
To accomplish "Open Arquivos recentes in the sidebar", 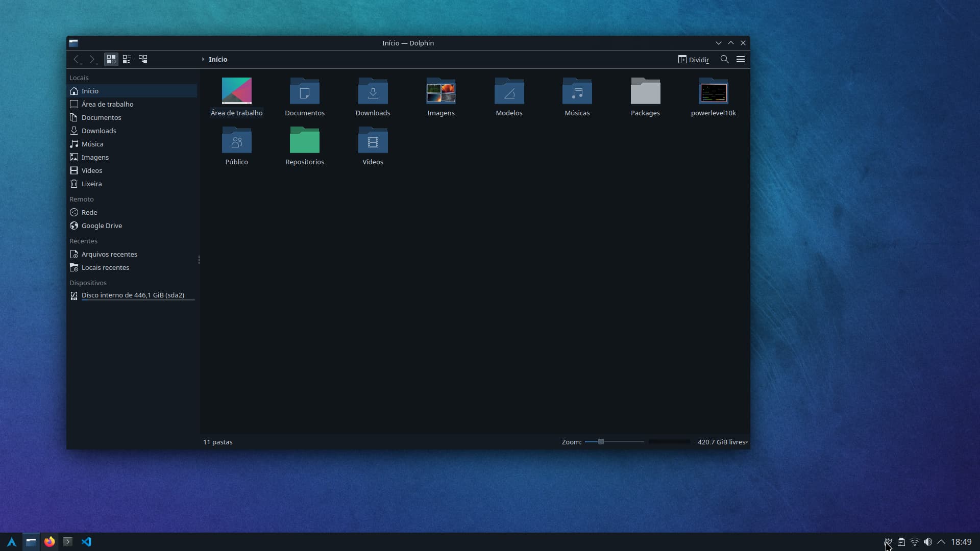I will tap(109, 254).
